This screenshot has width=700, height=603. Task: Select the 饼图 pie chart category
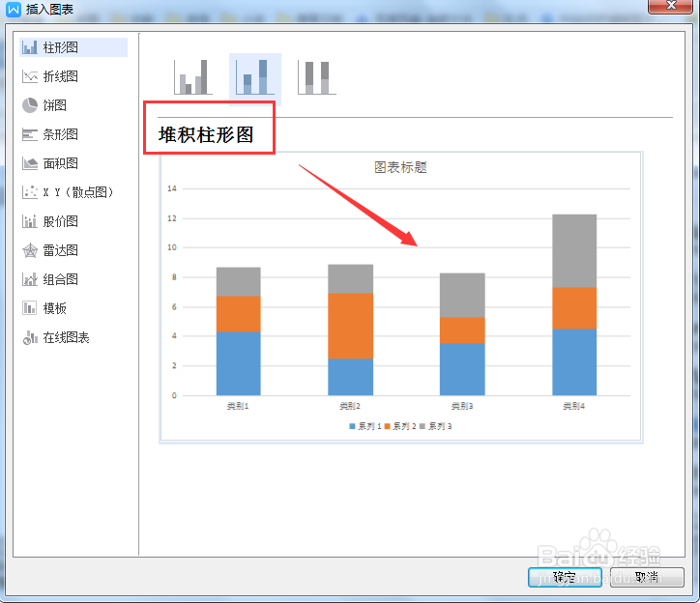click(44, 105)
